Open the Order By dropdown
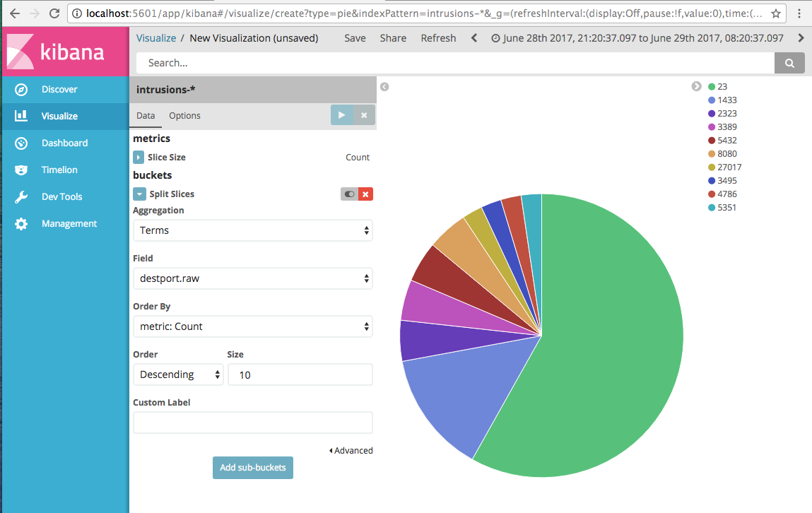812x513 pixels. coord(252,326)
